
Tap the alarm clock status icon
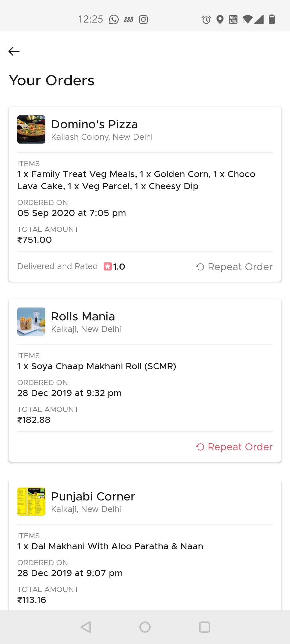pyautogui.click(x=206, y=20)
